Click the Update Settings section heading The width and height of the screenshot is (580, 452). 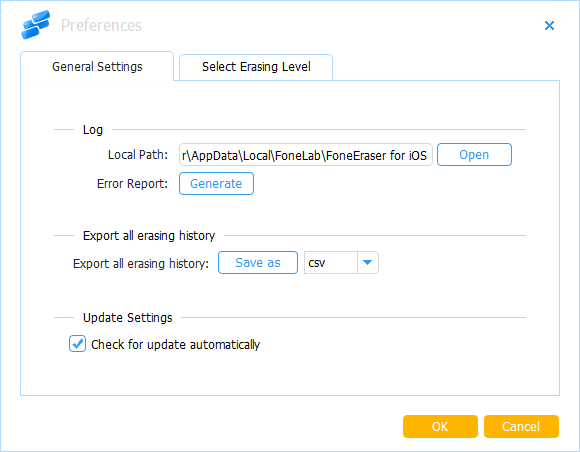tap(128, 317)
